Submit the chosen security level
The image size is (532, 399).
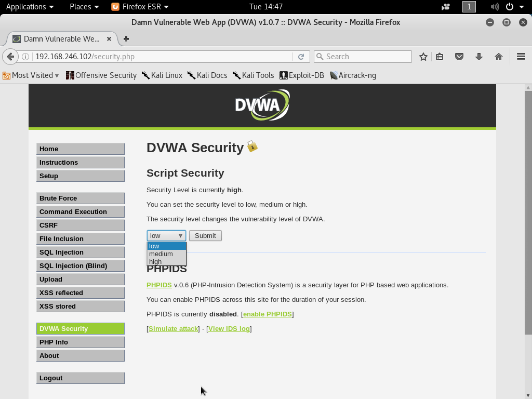pos(205,235)
